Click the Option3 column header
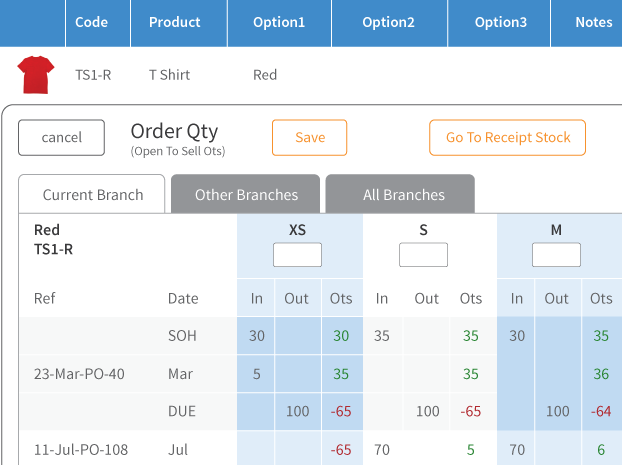Image resolution: width=622 pixels, height=465 pixels. pos(499,23)
